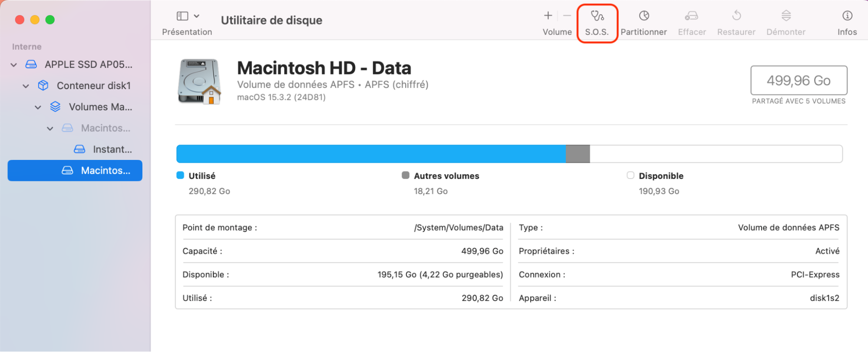Click the blue Utilisé legend swatch
This screenshot has width=868, height=352.
click(180, 175)
